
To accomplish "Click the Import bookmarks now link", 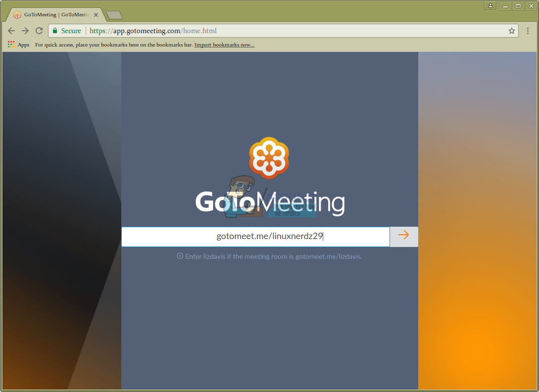I will click(225, 45).
